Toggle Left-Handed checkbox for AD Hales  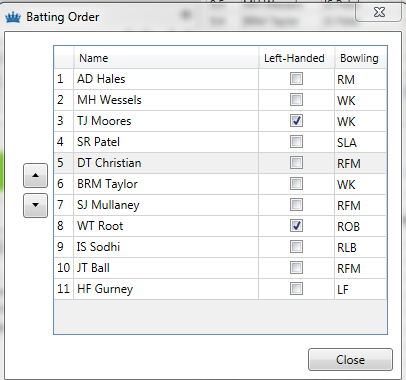pyautogui.click(x=296, y=79)
